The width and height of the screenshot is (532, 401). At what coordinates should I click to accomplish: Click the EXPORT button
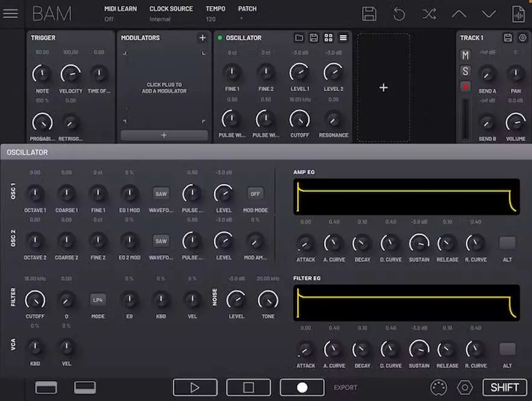tap(345, 387)
